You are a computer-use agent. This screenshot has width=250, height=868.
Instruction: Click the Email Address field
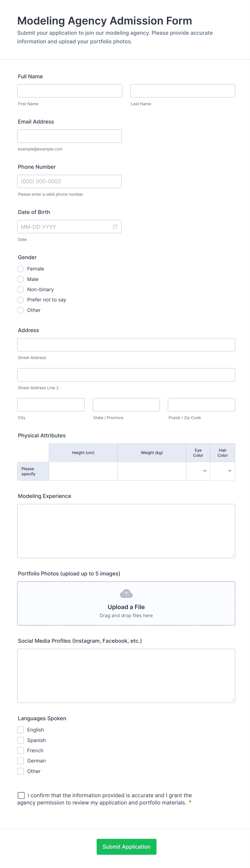pos(69,136)
